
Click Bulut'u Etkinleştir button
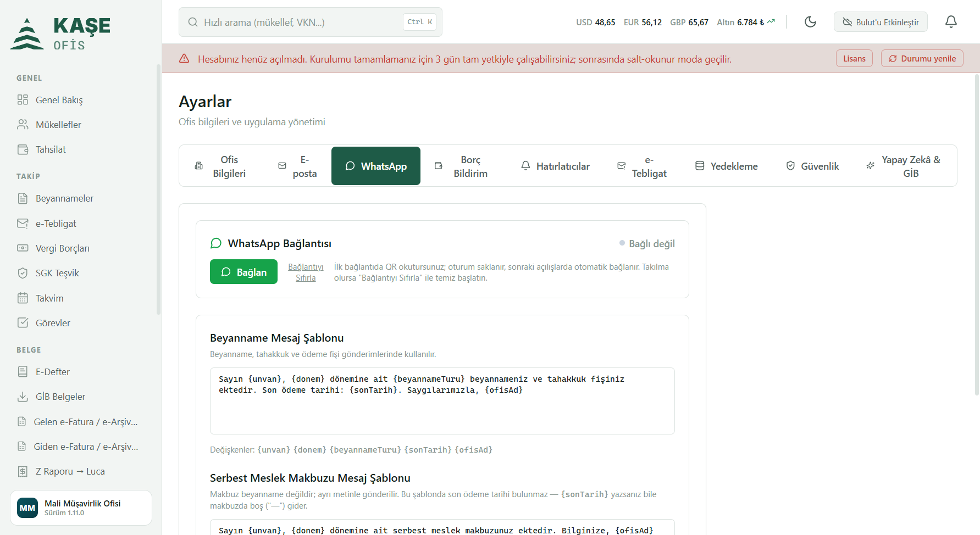tap(881, 22)
